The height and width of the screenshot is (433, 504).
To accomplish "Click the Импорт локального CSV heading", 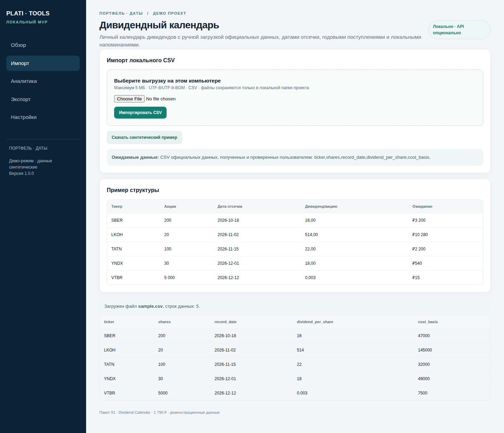I will point(141,60).
